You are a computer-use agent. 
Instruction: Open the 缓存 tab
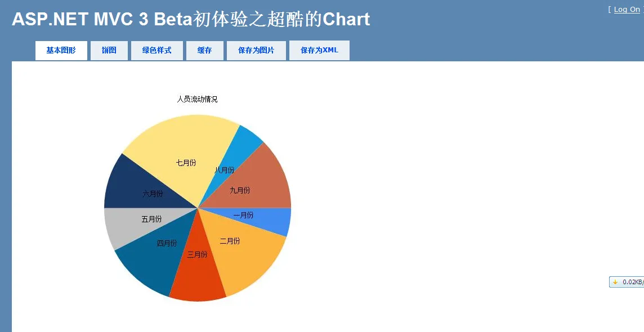204,50
